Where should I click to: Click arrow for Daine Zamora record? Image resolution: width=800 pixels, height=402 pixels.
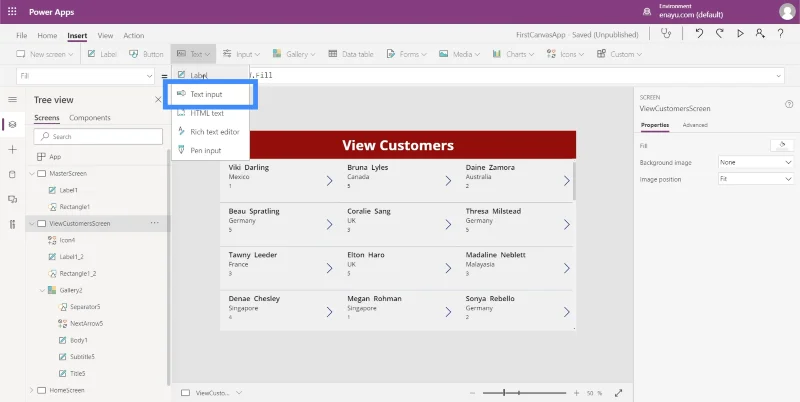tap(566, 181)
